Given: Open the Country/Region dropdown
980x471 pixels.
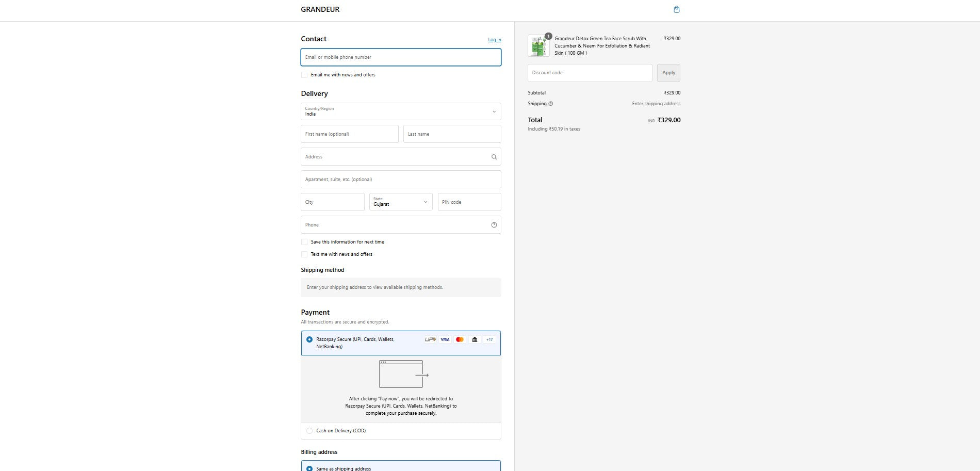Looking at the screenshot, I should click(401, 111).
